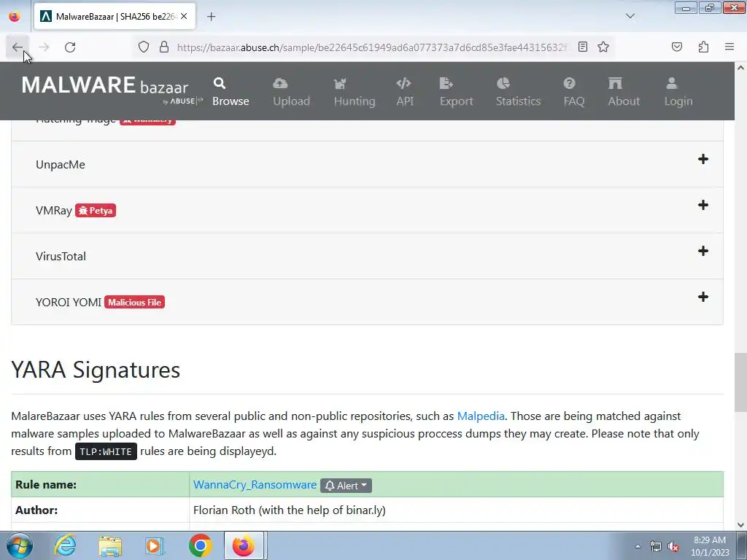Expand the YOROI YOMI plus icon
Image resolution: width=747 pixels, height=560 pixels.
coord(703,297)
